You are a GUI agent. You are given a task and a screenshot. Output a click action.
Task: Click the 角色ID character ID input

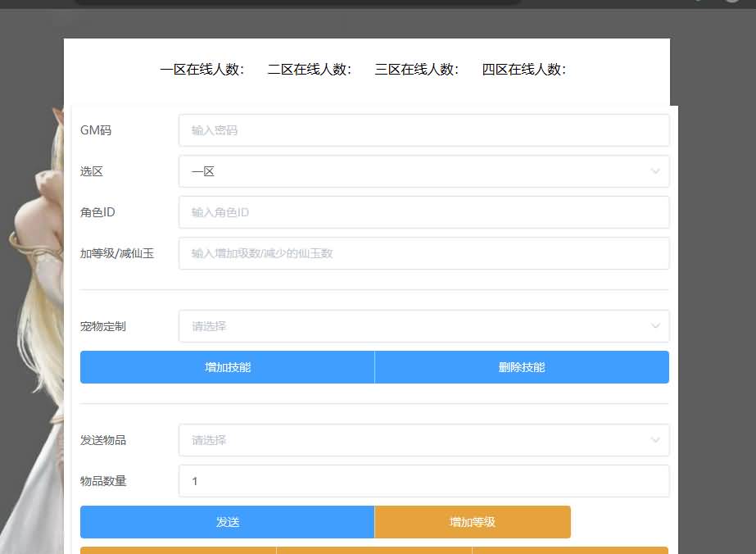tap(423, 212)
